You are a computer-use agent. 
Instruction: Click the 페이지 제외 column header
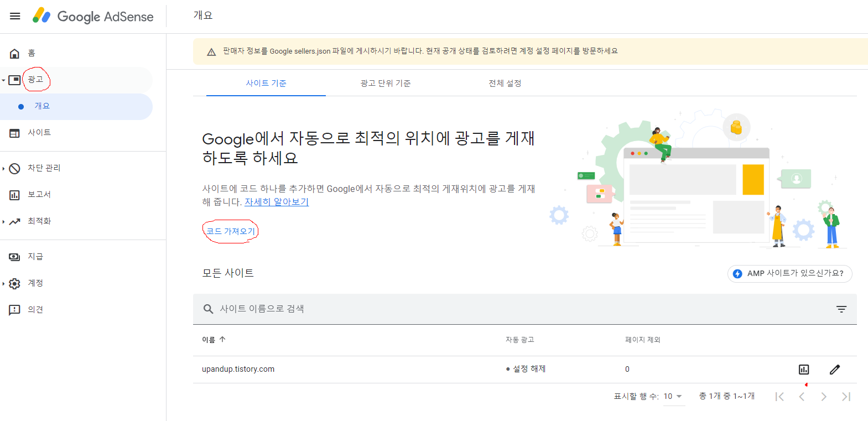pyautogui.click(x=642, y=340)
